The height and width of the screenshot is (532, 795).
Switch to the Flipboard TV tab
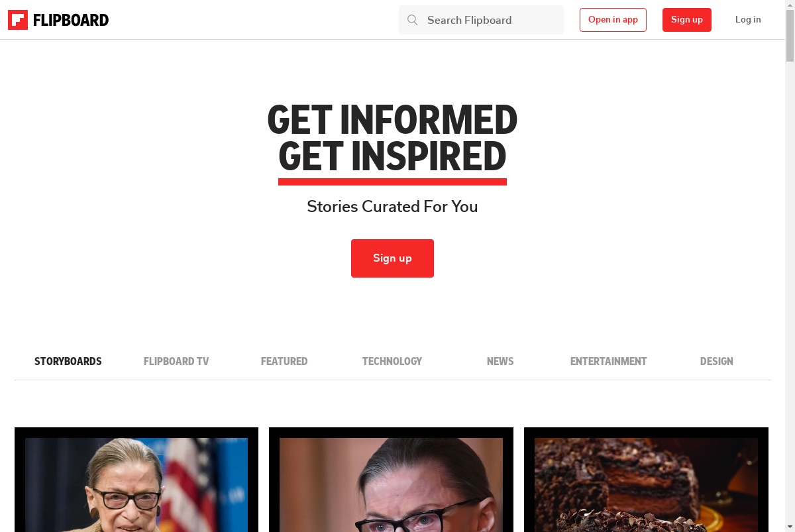click(x=176, y=361)
